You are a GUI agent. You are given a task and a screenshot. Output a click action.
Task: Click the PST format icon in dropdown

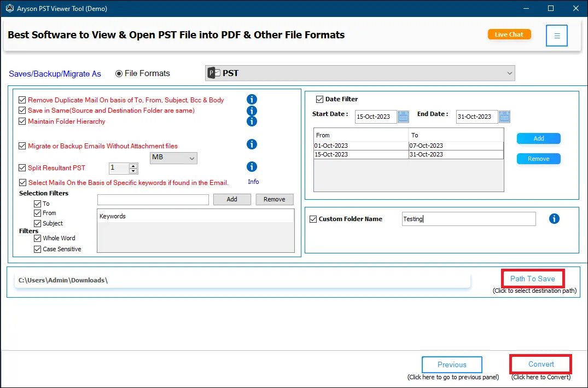(x=214, y=73)
